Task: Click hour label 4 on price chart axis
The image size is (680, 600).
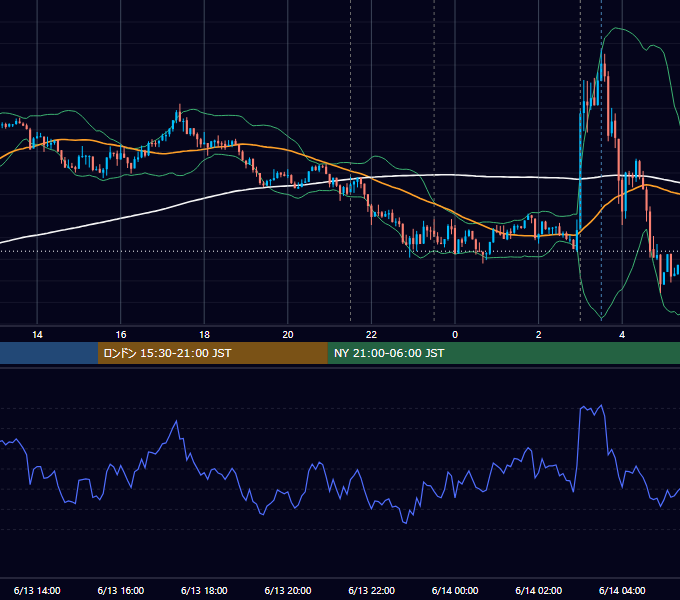Action: point(622,335)
